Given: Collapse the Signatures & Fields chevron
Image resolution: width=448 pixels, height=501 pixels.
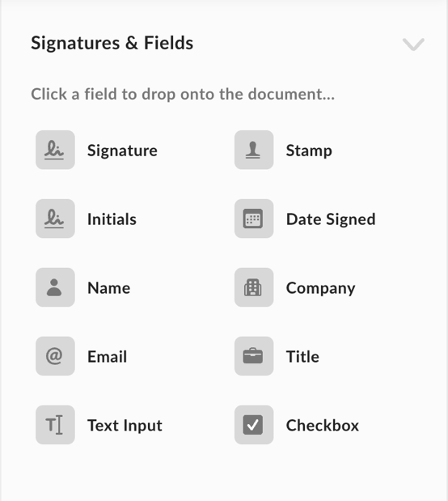Looking at the screenshot, I should click(x=413, y=44).
